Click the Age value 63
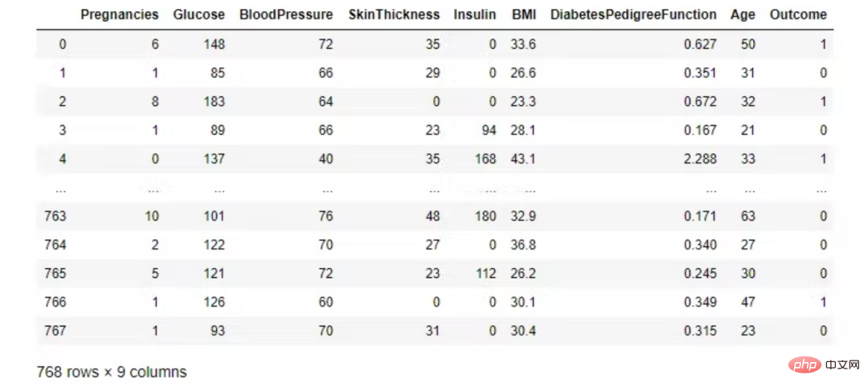 click(748, 216)
